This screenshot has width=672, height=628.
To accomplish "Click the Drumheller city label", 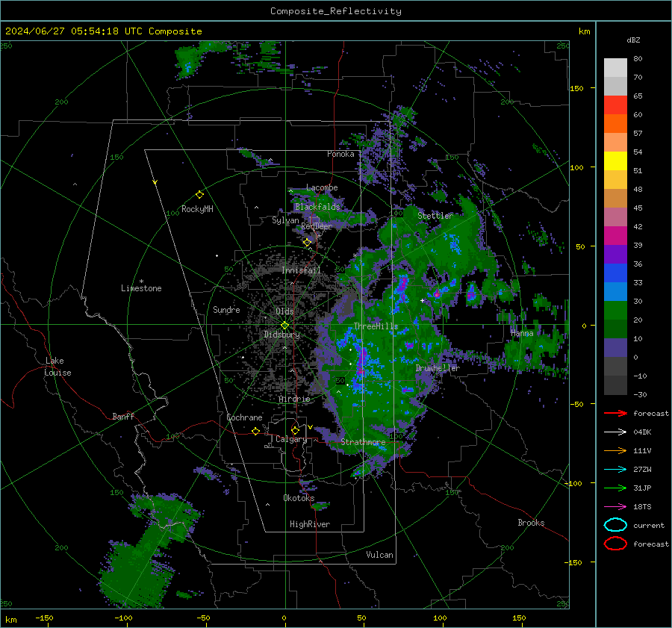I will 438,368.
